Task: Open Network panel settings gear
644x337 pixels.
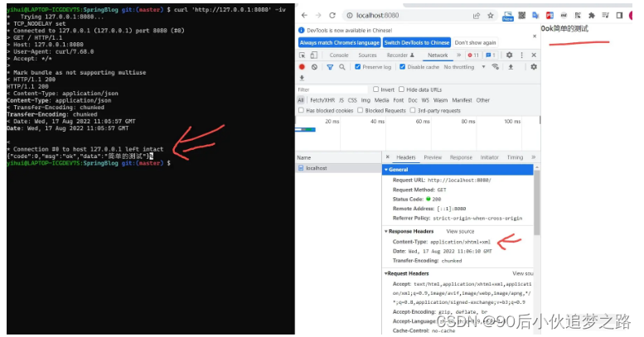Action: (534, 67)
